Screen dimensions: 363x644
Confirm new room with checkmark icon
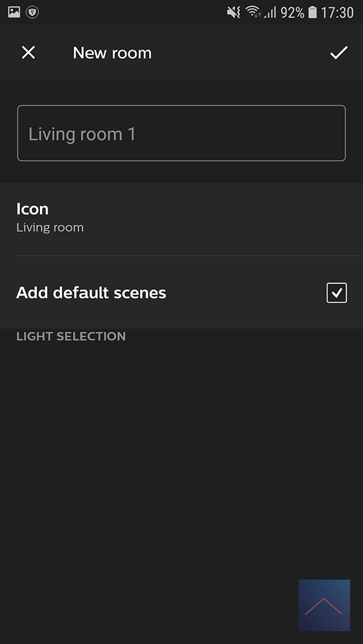(x=338, y=53)
